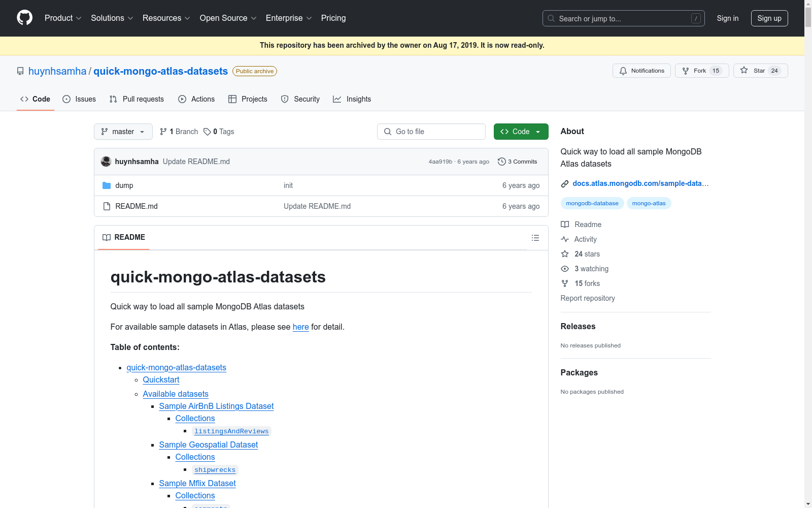Focus the Search or jump to field
The width and height of the screenshot is (812, 508).
[x=624, y=18]
